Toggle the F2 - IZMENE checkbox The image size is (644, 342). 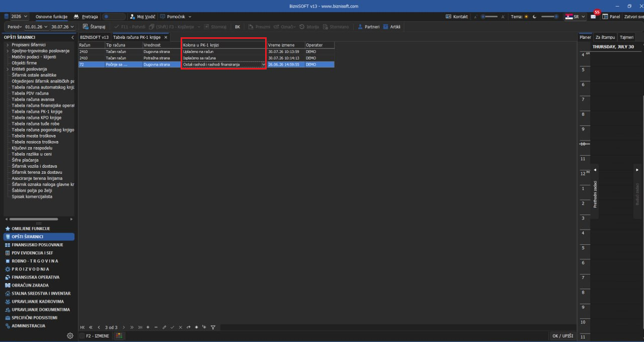tap(82, 336)
